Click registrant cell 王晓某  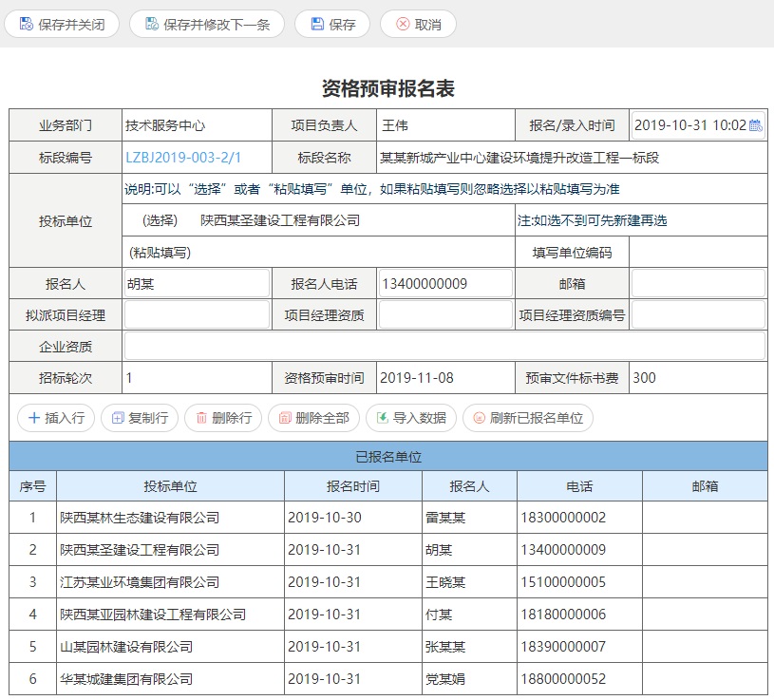(x=469, y=582)
